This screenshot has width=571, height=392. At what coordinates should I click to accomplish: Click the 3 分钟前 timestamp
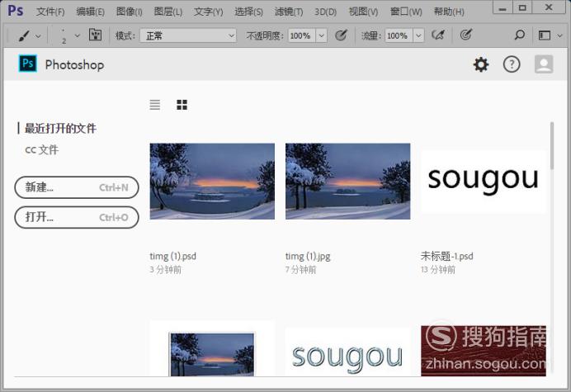166,270
